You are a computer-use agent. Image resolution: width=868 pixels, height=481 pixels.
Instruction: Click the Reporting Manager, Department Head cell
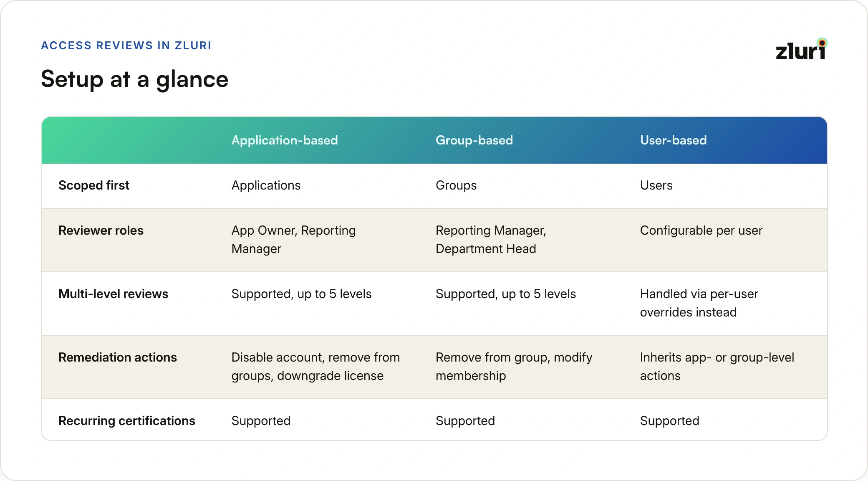pos(491,240)
